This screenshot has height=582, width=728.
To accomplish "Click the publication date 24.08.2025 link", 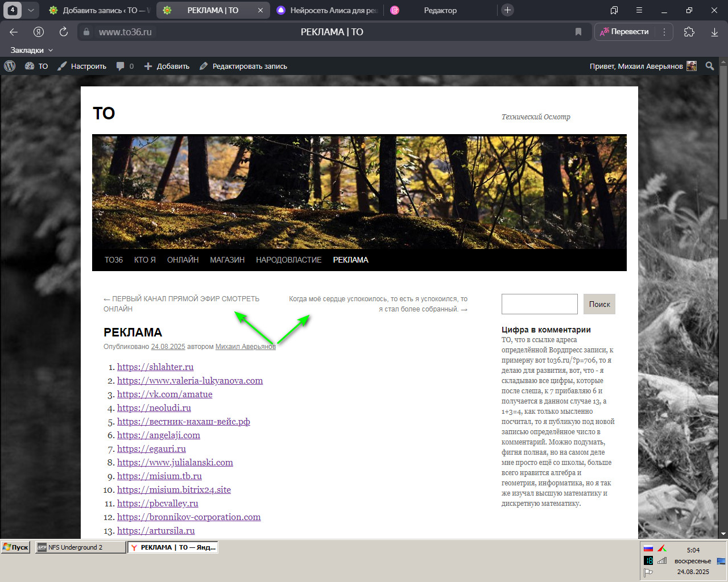I will click(x=168, y=346).
